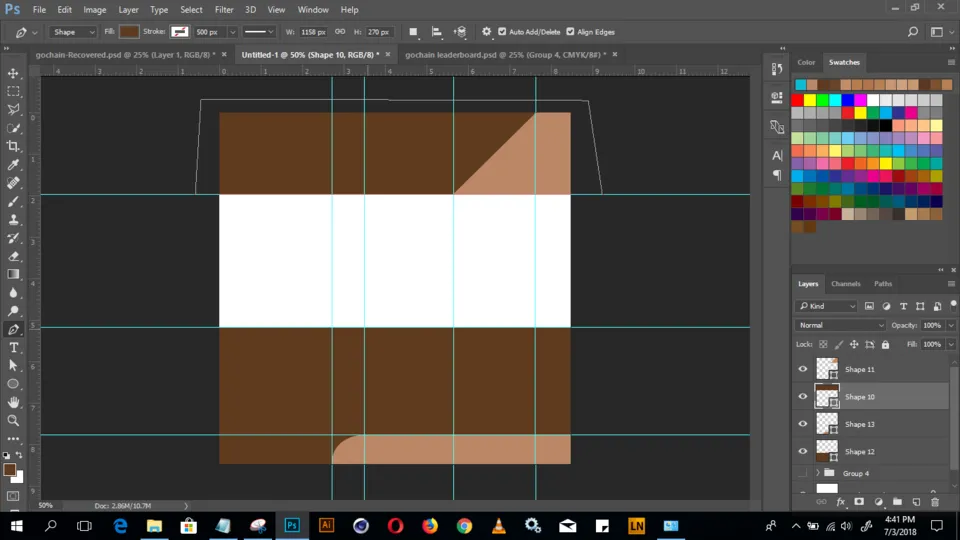Viewport: 960px width, 540px height.
Task: Hide the Shape 10 layer
Action: point(803,397)
